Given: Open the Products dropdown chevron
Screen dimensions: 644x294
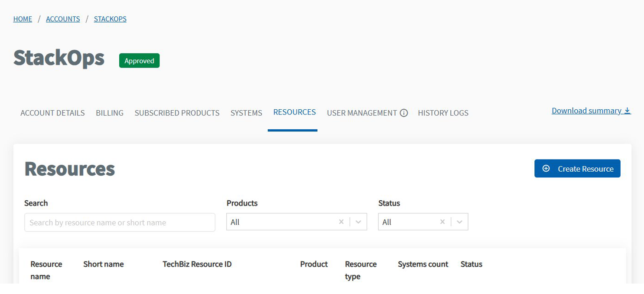Looking at the screenshot, I should click(x=358, y=222).
